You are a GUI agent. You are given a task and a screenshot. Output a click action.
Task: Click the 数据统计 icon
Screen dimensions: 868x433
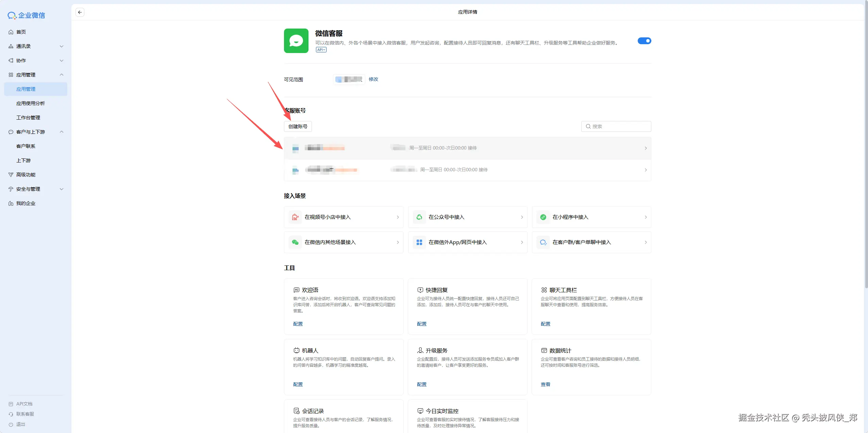tap(544, 350)
